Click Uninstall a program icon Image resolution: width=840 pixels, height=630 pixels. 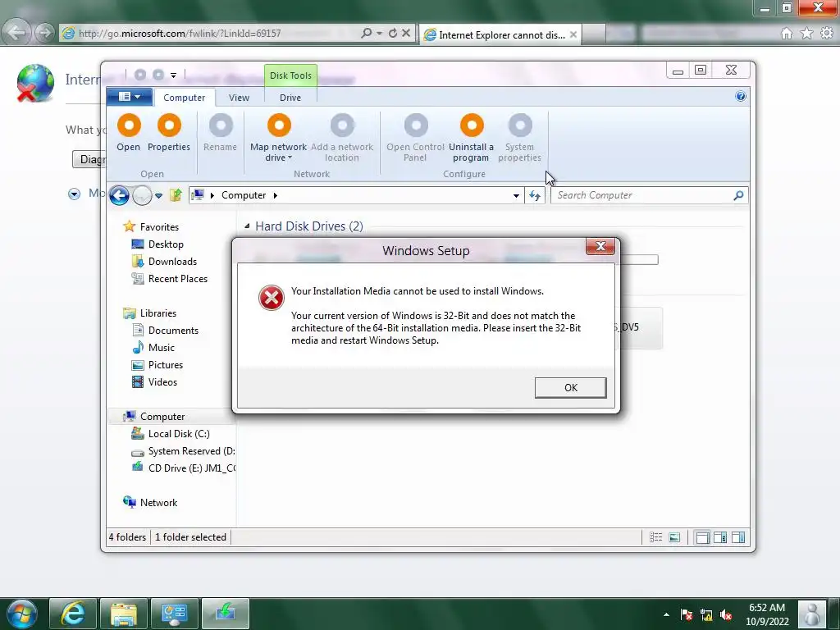point(472,126)
